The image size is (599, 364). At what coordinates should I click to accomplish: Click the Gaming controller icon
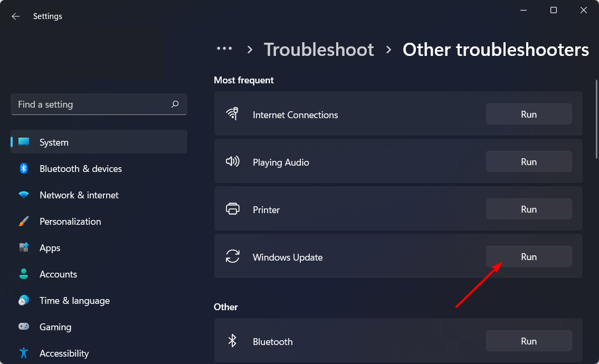tap(24, 327)
